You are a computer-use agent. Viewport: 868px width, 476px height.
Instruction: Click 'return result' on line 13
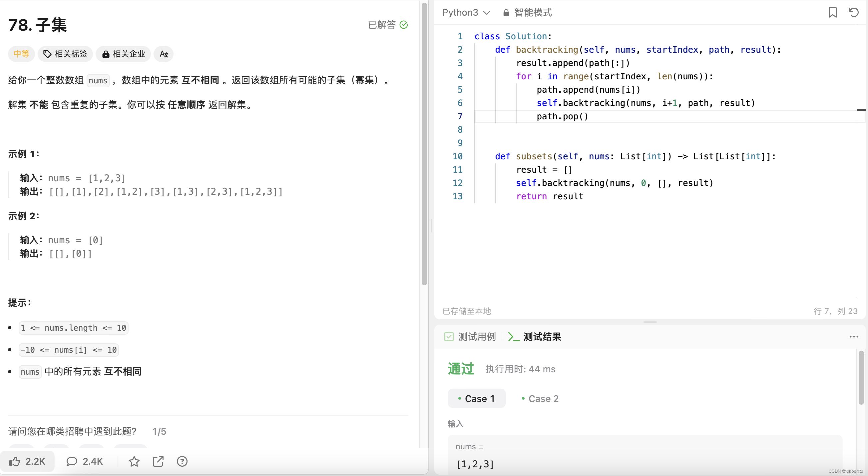pos(550,196)
